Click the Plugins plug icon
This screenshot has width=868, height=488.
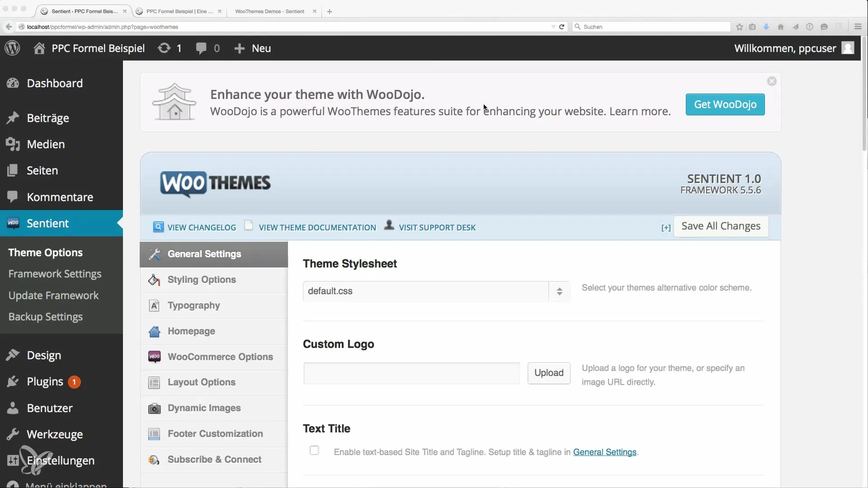pyautogui.click(x=13, y=381)
